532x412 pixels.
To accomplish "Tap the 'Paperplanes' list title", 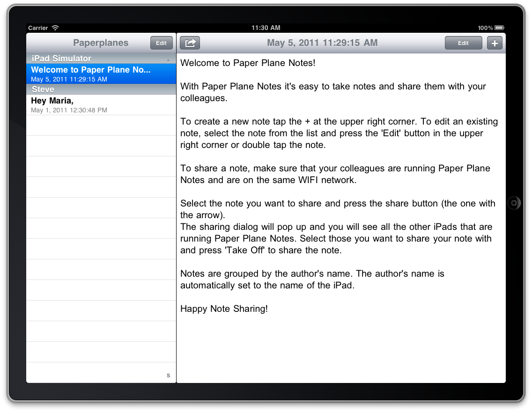I will coord(101,43).
